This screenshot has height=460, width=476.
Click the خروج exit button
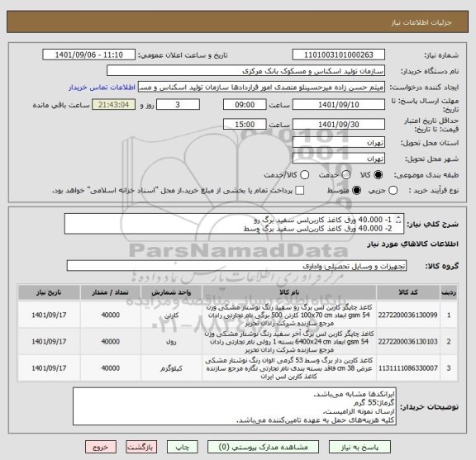tap(101, 447)
